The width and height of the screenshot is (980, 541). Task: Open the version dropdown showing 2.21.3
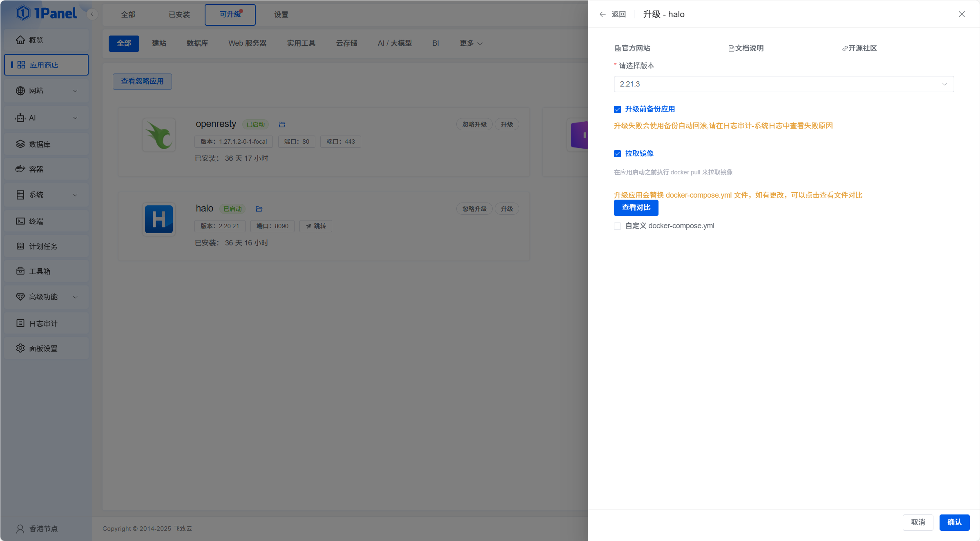tap(783, 84)
